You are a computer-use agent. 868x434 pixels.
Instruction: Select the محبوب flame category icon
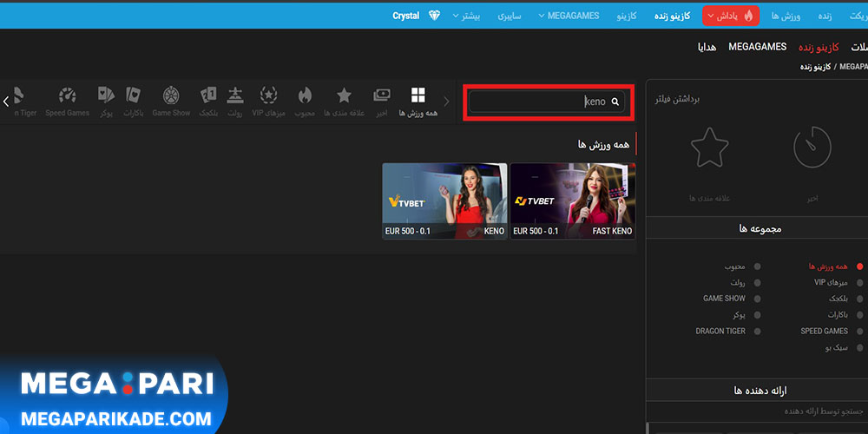305,95
